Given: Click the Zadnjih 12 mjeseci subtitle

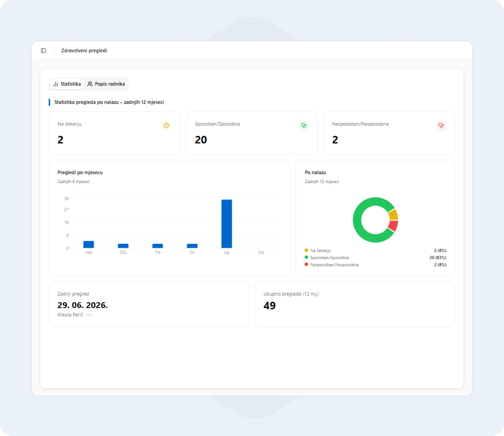Looking at the screenshot, I should (322, 182).
